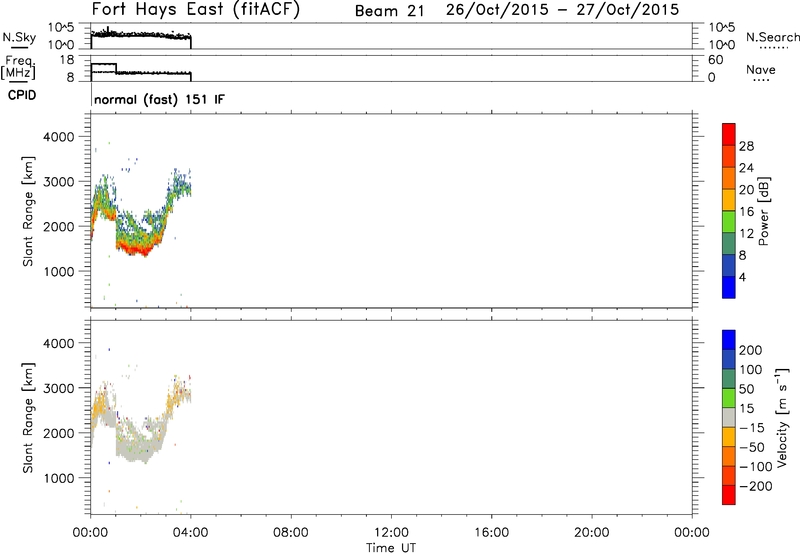Viewport: 800px width, 554px height.
Task: Click the "3000" tick in the power panel
Action: click(59, 182)
